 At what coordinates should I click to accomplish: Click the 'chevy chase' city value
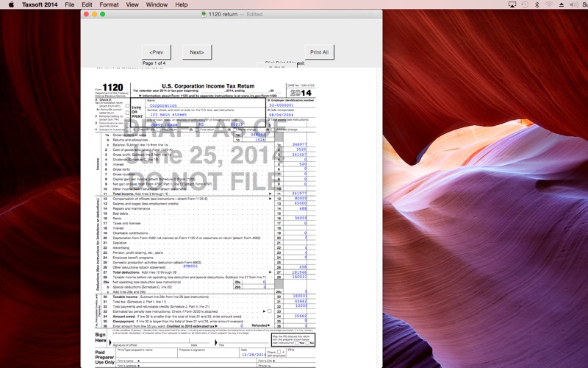pyautogui.click(x=164, y=124)
